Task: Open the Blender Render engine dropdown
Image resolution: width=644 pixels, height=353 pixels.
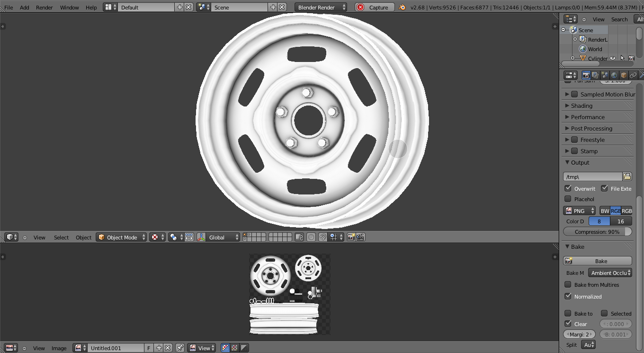Action: click(321, 7)
